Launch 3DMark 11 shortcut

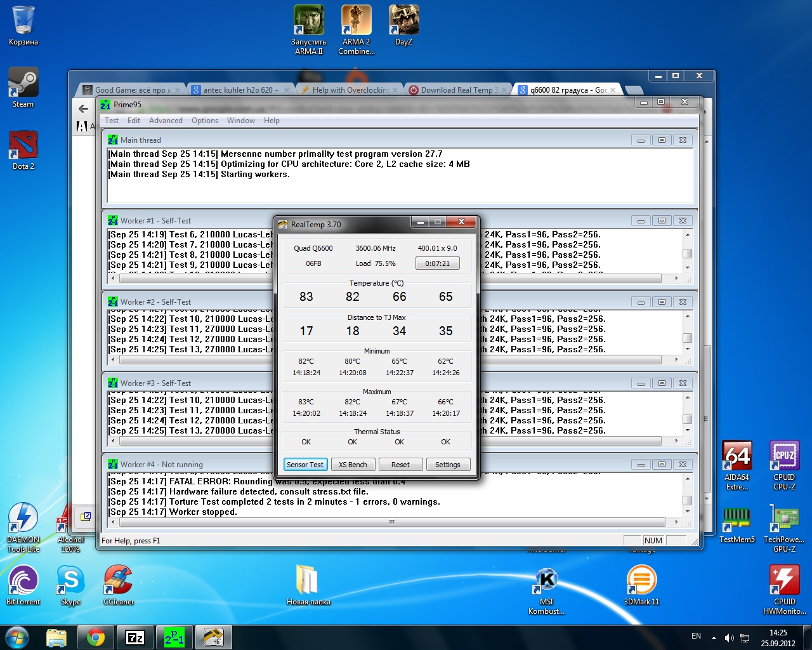click(x=641, y=586)
